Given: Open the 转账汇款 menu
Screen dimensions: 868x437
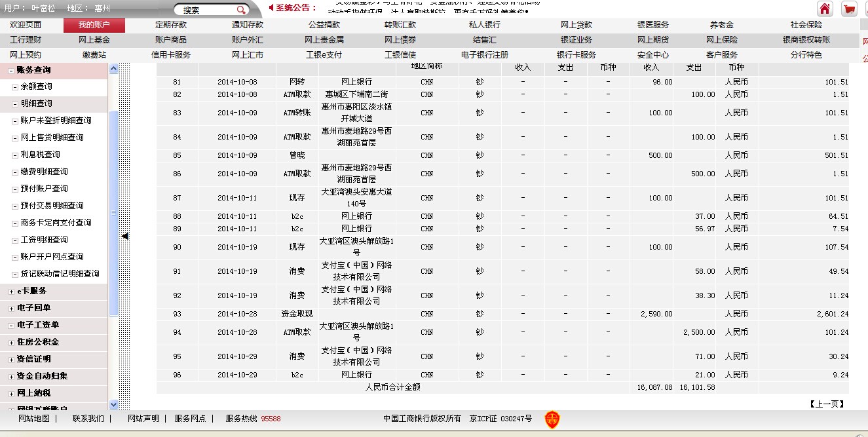Looking at the screenshot, I should [x=400, y=25].
